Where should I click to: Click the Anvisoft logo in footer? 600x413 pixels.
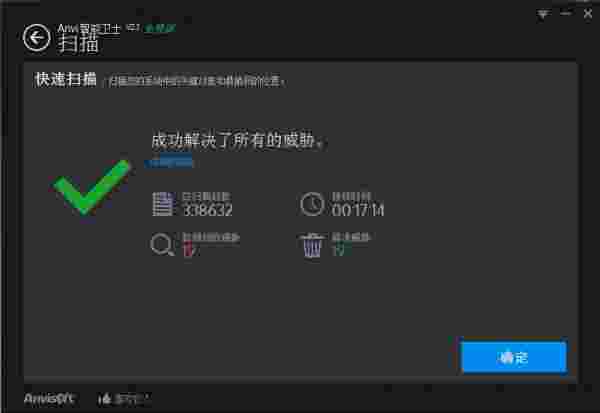pyautogui.click(x=49, y=399)
